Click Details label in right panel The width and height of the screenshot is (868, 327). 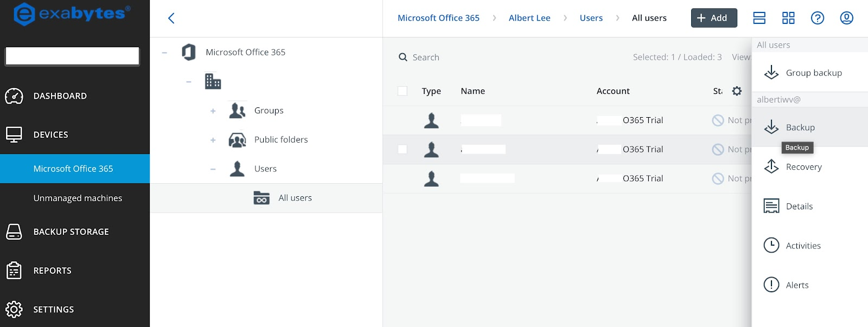[799, 206]
